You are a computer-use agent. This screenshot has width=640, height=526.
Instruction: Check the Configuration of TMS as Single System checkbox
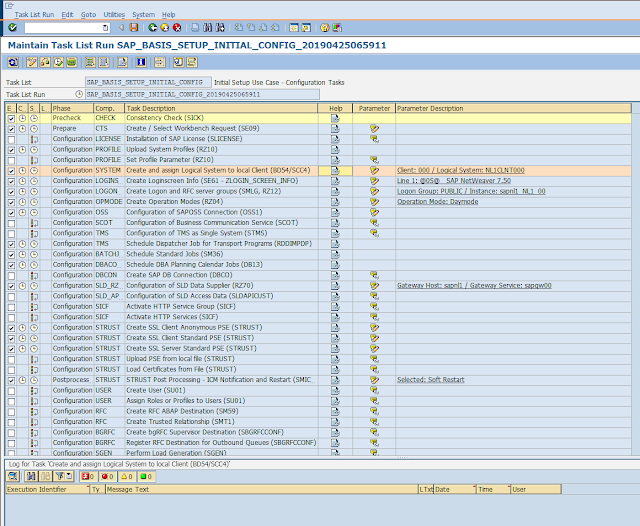[x=11, y=233]
